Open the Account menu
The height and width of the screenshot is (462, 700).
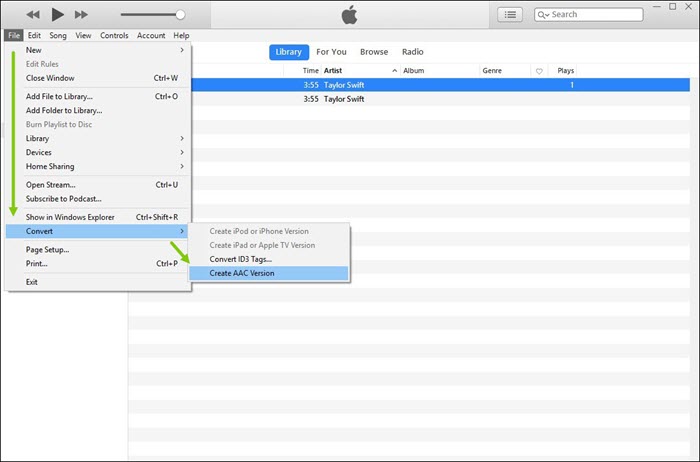coord(151,35)
